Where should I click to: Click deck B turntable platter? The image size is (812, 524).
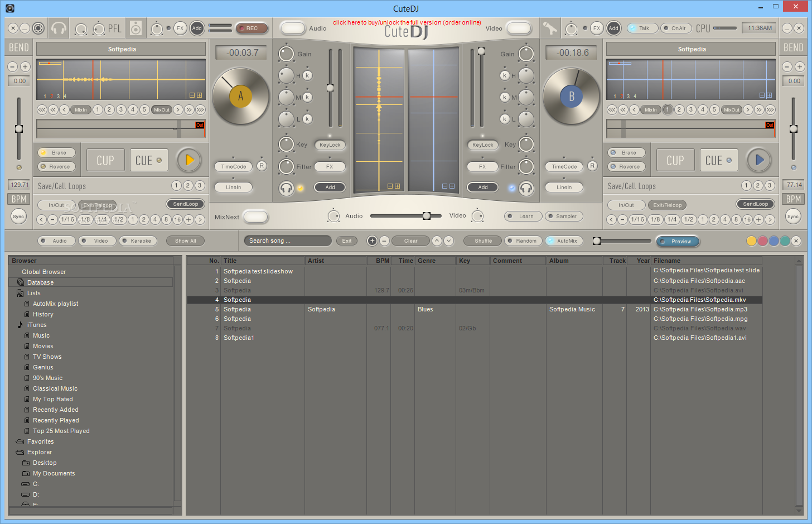571,96
